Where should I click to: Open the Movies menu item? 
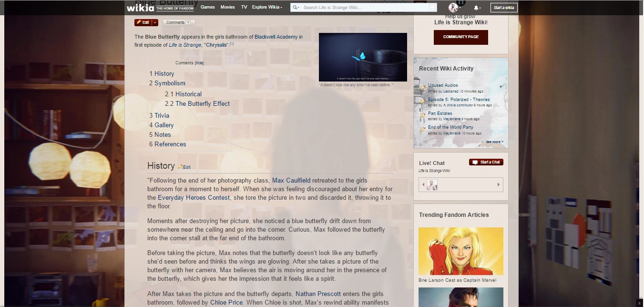point(228,7)
